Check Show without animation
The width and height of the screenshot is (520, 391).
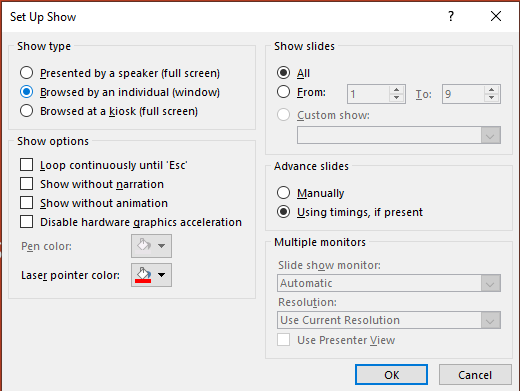tap(26, 203)
